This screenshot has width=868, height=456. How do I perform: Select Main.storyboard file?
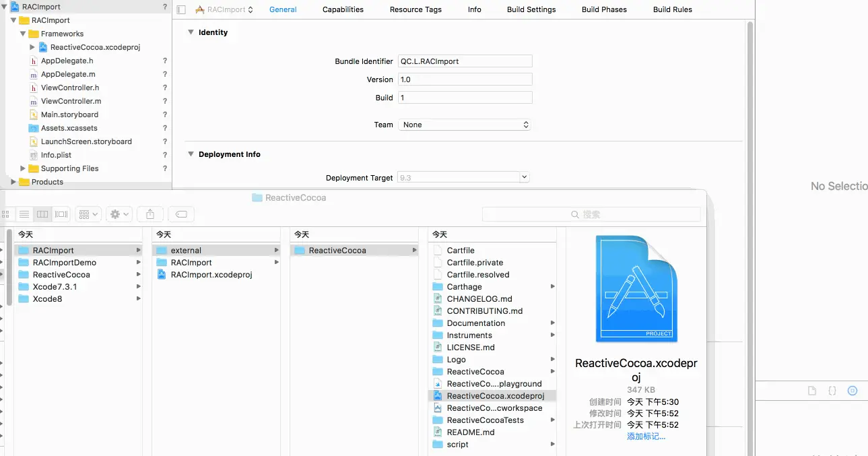69,115
